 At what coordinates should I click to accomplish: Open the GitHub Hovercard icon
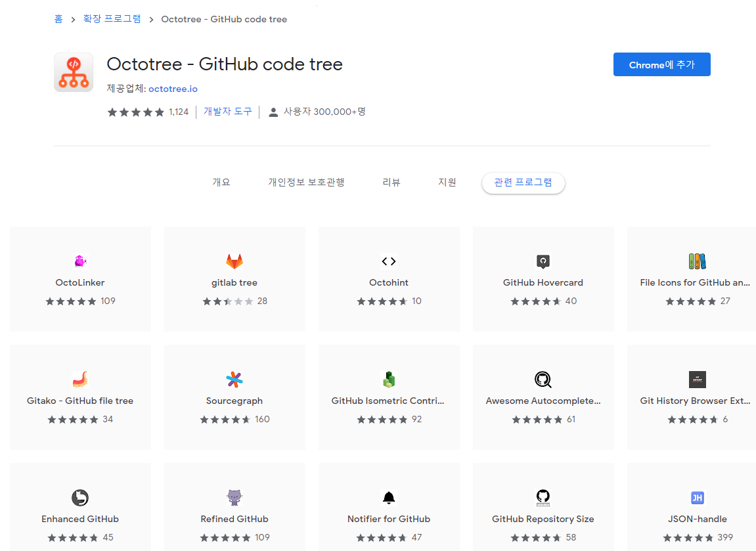pyautogui.click(x=543, y=261)
